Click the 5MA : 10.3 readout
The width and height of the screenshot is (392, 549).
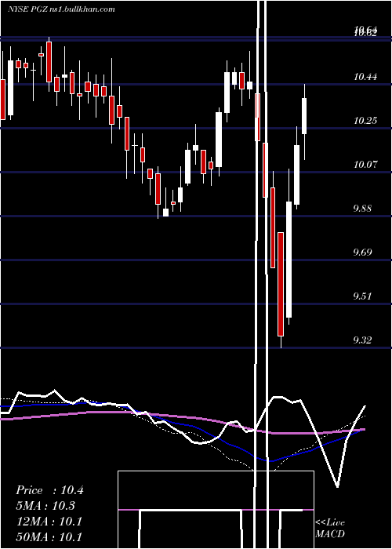click(45, 506)
